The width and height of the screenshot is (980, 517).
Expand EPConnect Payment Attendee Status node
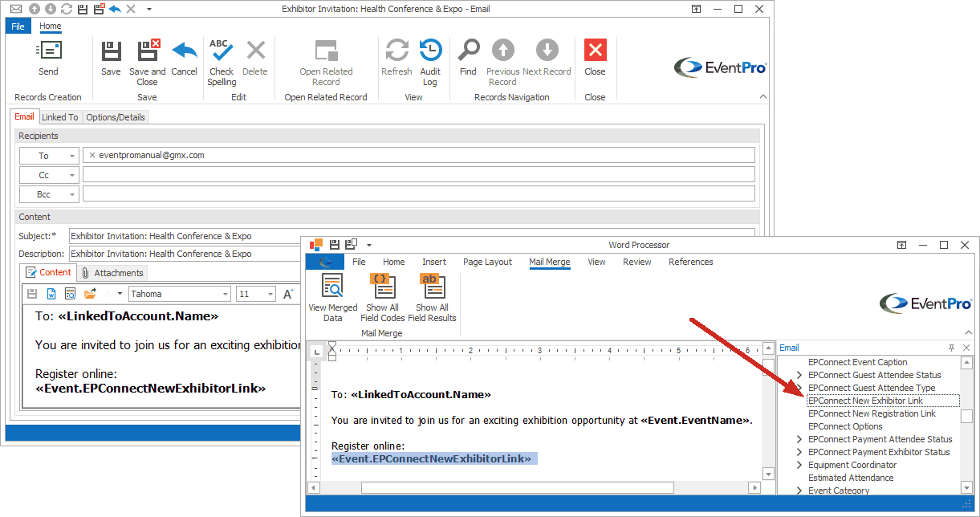tap(799, 439)
